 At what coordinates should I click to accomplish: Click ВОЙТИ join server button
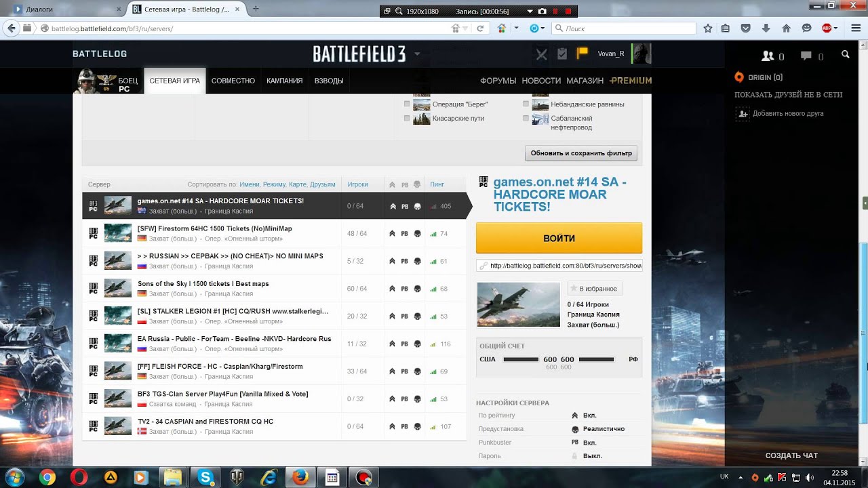click(559, 239)
